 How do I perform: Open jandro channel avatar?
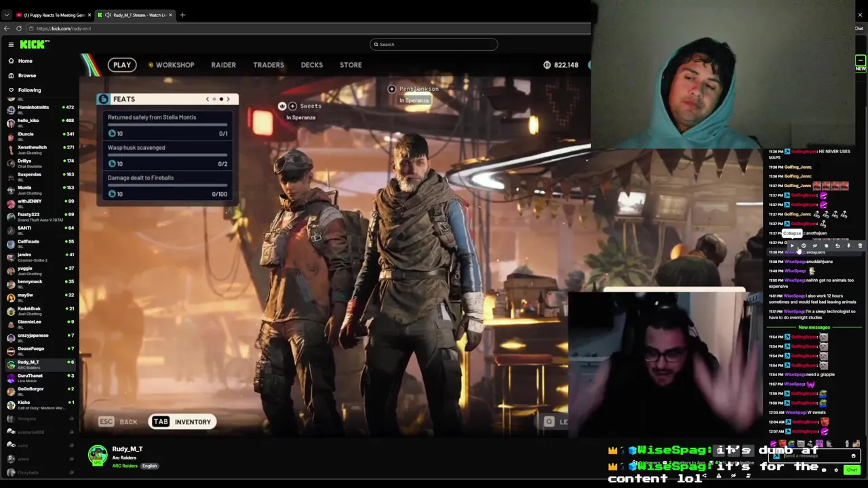point(11,257)
